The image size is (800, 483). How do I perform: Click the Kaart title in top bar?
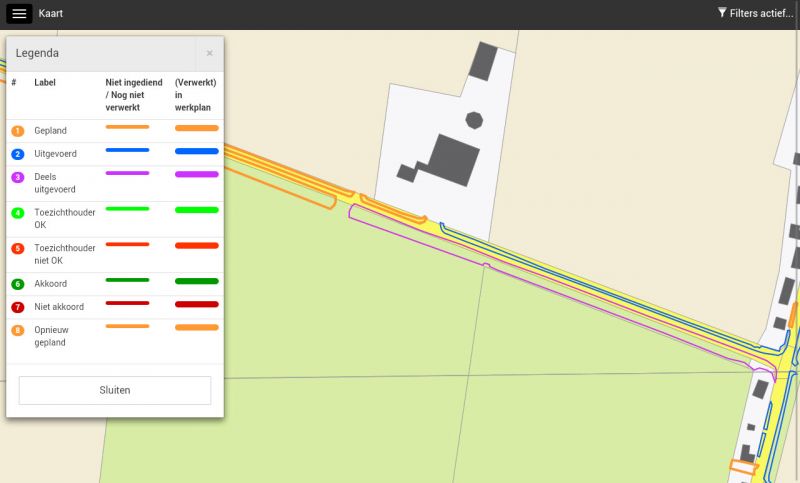51,13
